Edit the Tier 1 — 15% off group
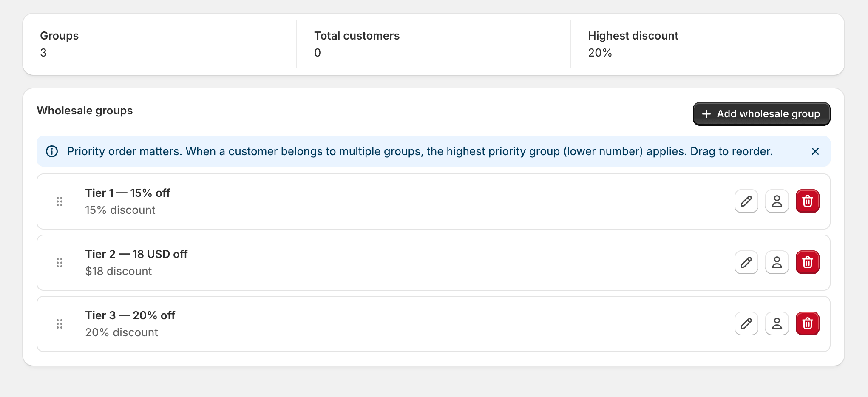The height and width of the screenshot is (397, 868). click(x=746, y=201)
